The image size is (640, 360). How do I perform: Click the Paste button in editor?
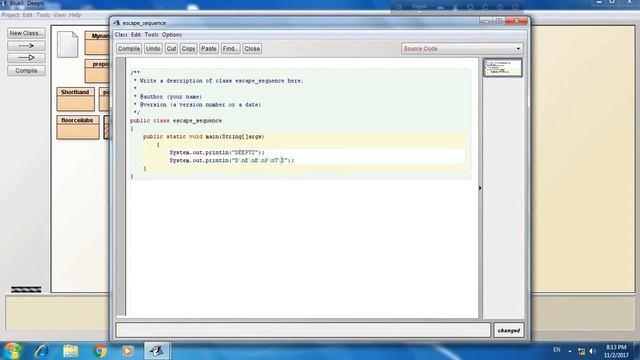point(209,49)
